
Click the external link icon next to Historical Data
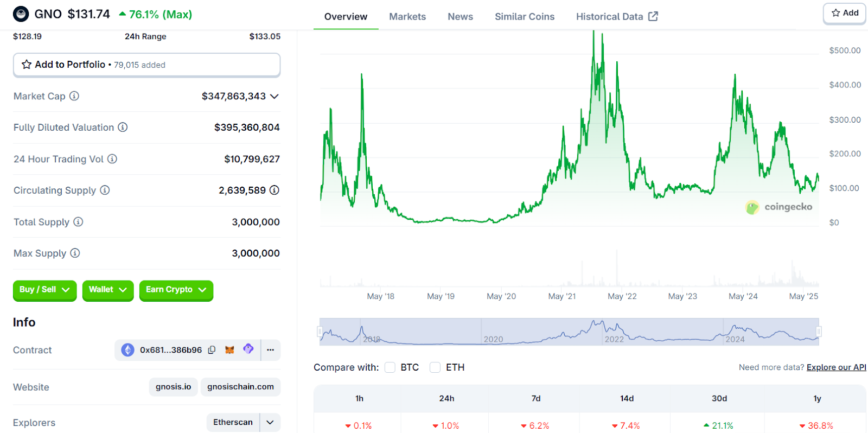point(653,16)
